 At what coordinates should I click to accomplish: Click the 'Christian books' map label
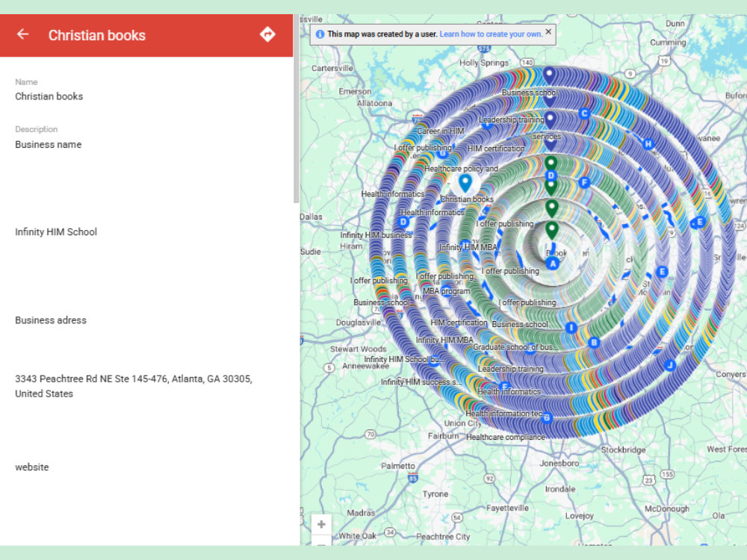467,199
